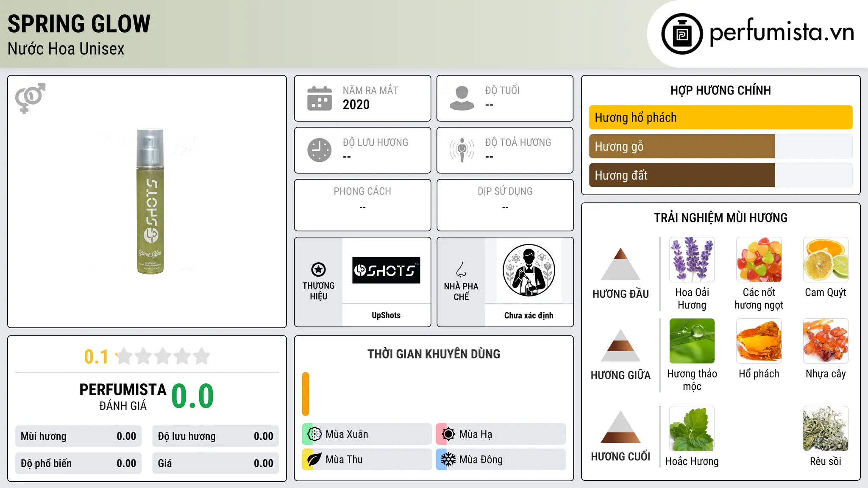
Task: Click the sillage icon beside Độ toả hương
Action: click(462, 150)
